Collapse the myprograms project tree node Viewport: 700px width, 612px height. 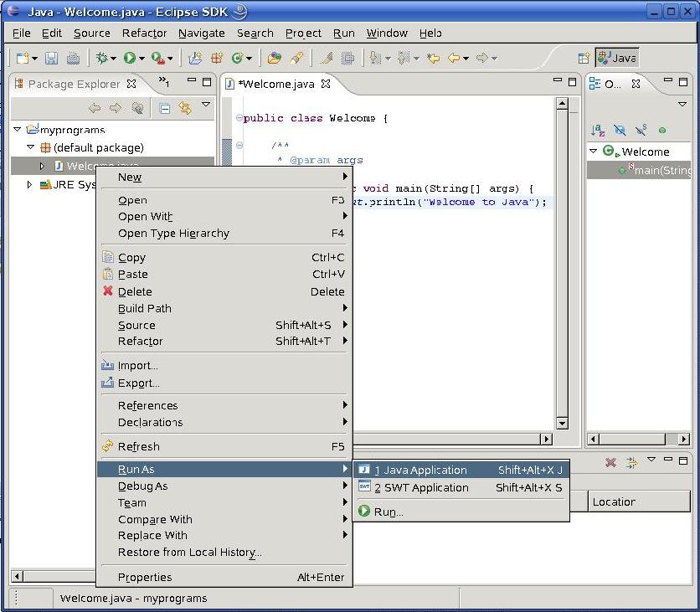tap(18, 130)
